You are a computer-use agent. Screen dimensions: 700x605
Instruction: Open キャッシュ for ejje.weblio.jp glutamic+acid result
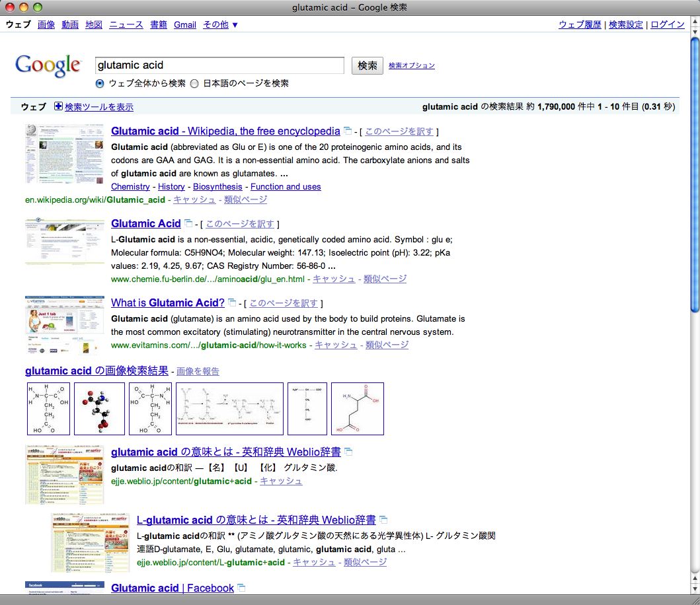281,481
